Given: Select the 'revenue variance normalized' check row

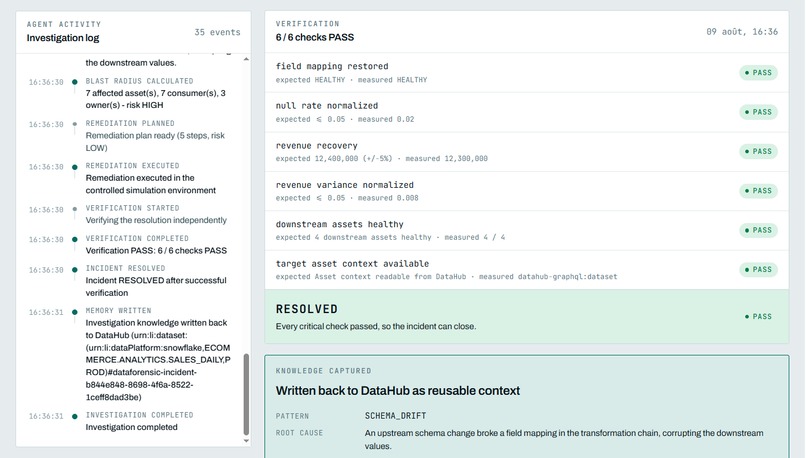Looking at the screenshot, I should click(x=527, y=191).
